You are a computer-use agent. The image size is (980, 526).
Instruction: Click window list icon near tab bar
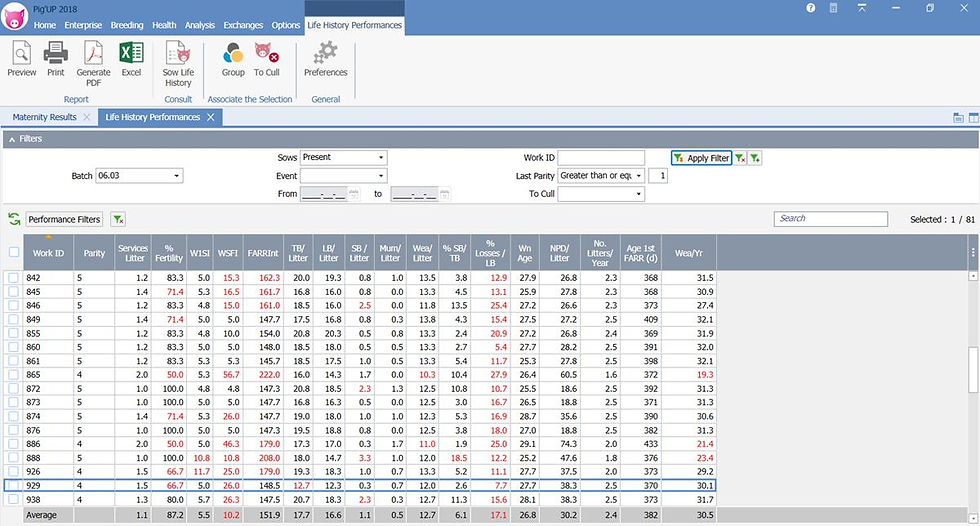point(958,117)
